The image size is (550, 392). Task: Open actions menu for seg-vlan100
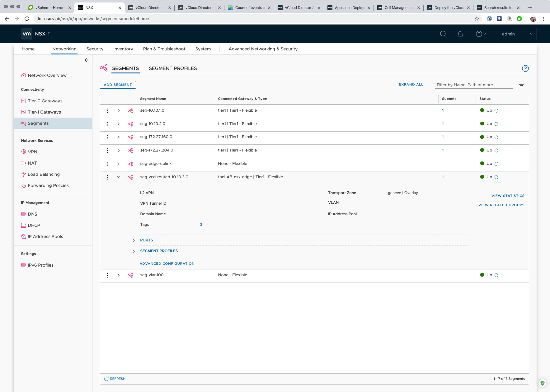[107, 275]
